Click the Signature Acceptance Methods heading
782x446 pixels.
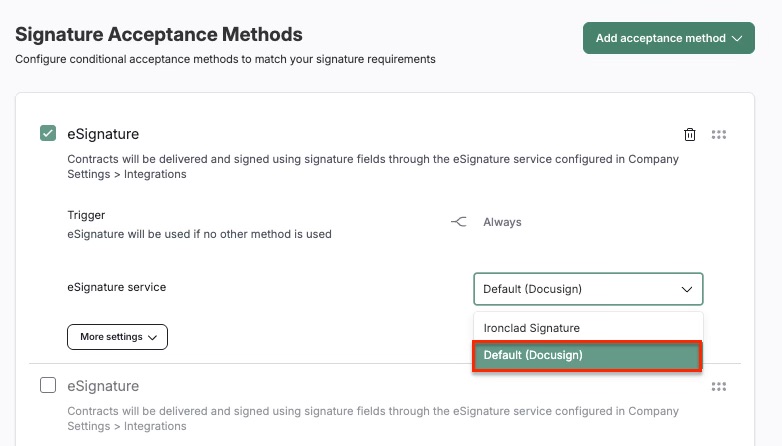click(x=159, y=34)
